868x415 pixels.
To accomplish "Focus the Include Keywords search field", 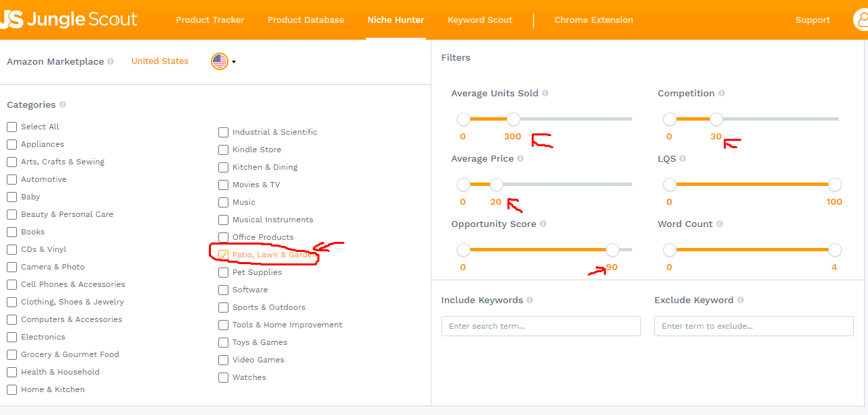I will [541, 326].
